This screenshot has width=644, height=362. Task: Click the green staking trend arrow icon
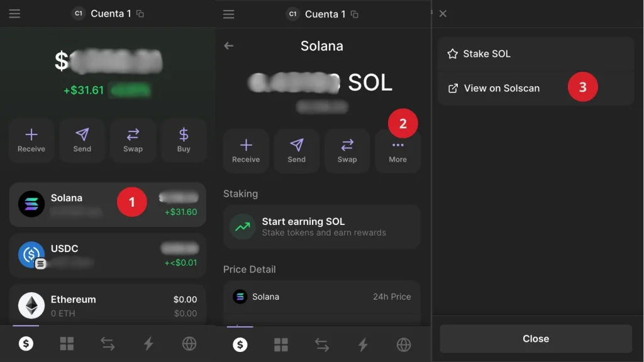(x=243, y=226)
